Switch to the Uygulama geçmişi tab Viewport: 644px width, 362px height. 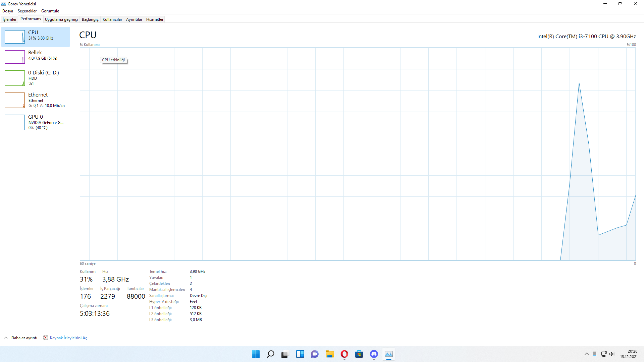61,19
